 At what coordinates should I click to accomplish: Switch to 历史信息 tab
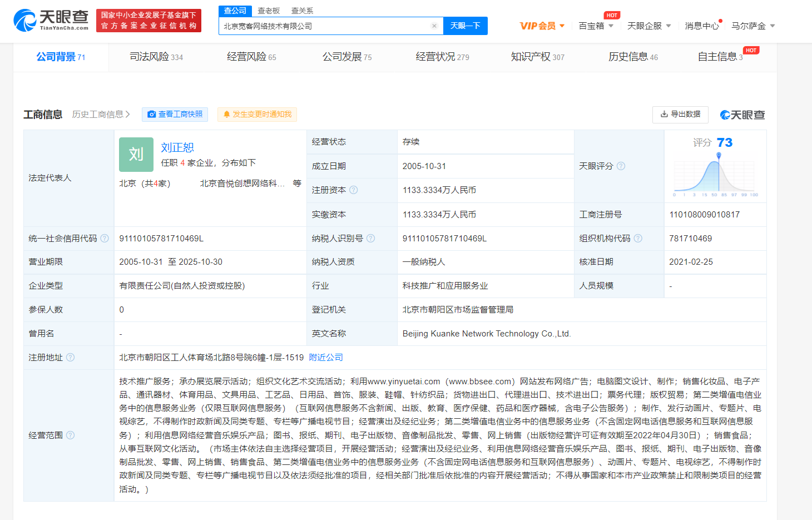633,57
